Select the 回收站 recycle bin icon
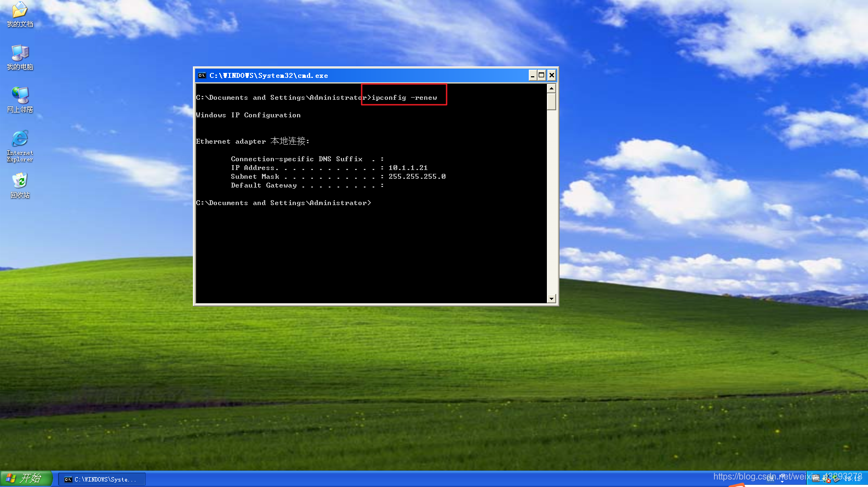 [20, 185]
